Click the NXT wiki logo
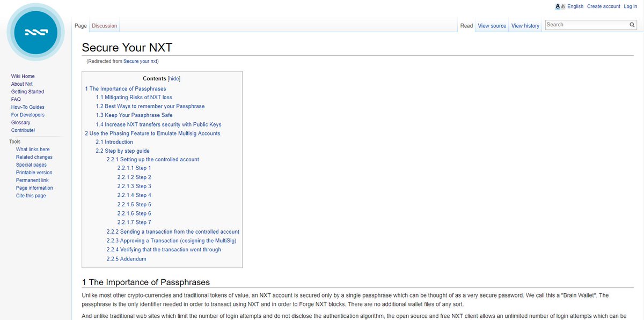 click(x=36, y=32)
